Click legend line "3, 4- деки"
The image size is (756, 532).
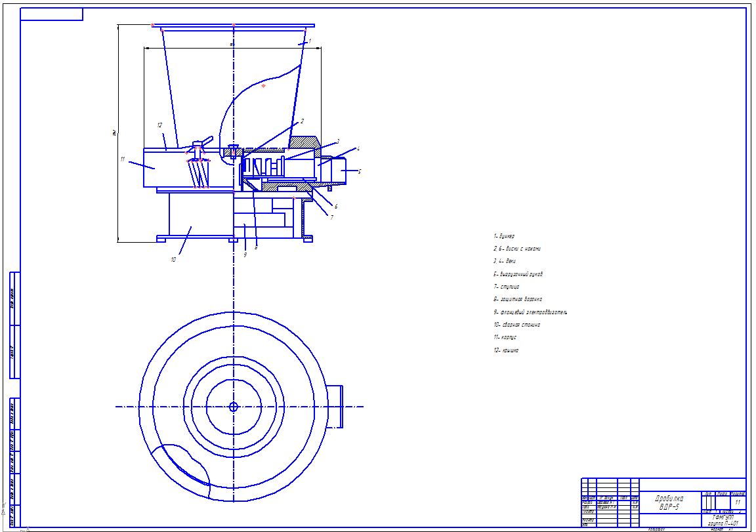504,260
